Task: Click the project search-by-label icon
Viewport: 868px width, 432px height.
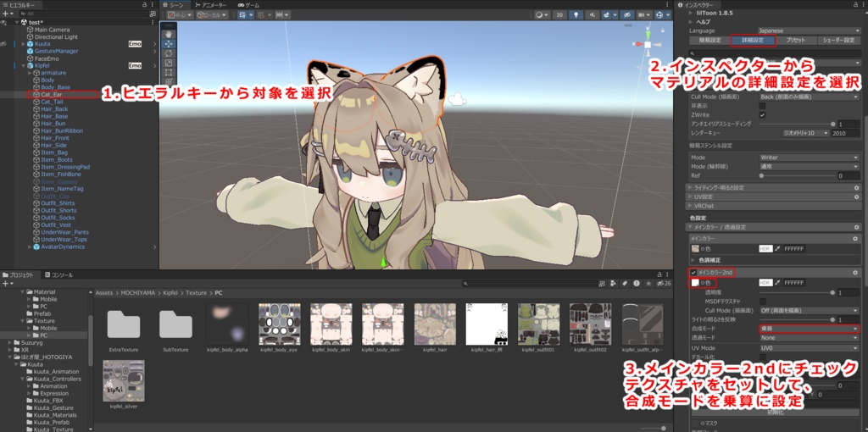Action: click(x=623, y=283)
